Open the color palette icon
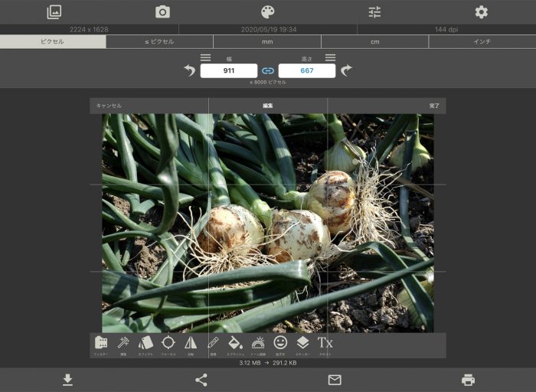The height and width of the screenshot is (392, 536). coord(268,12)
